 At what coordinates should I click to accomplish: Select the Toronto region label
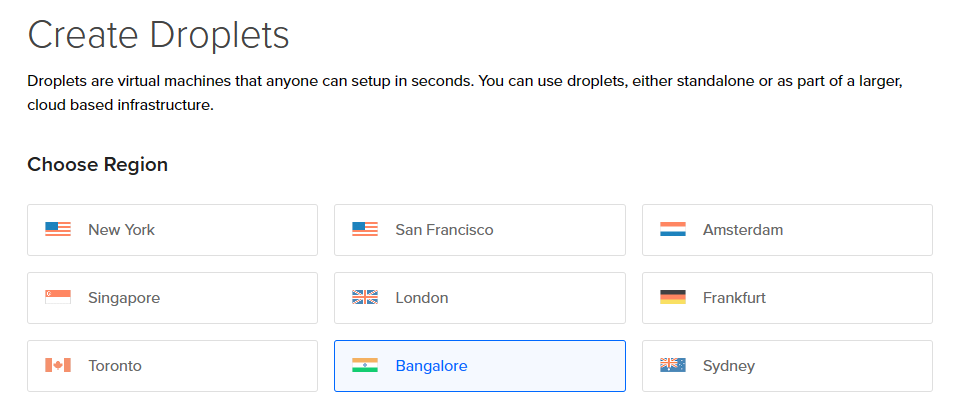pyautogui.click(x=115, y=366)
